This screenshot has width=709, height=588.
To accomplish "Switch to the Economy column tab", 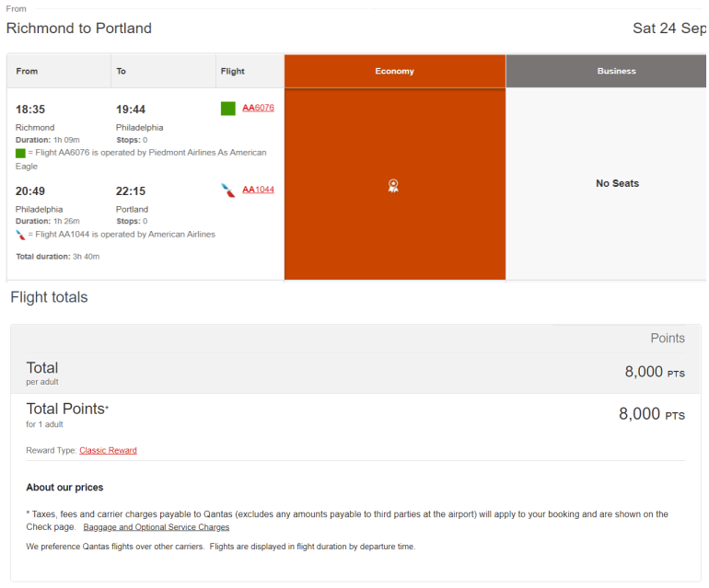I will pyautogui.click(x=394, y=71).
